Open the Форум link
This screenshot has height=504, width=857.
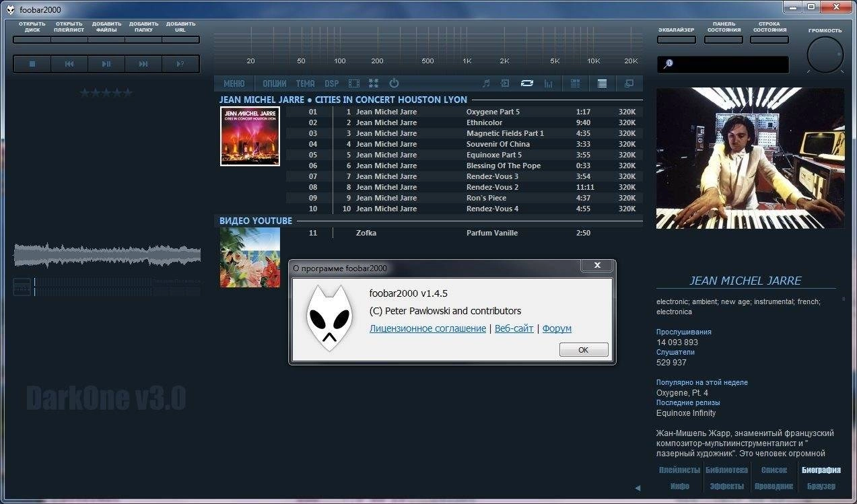[x=557, y=328]
